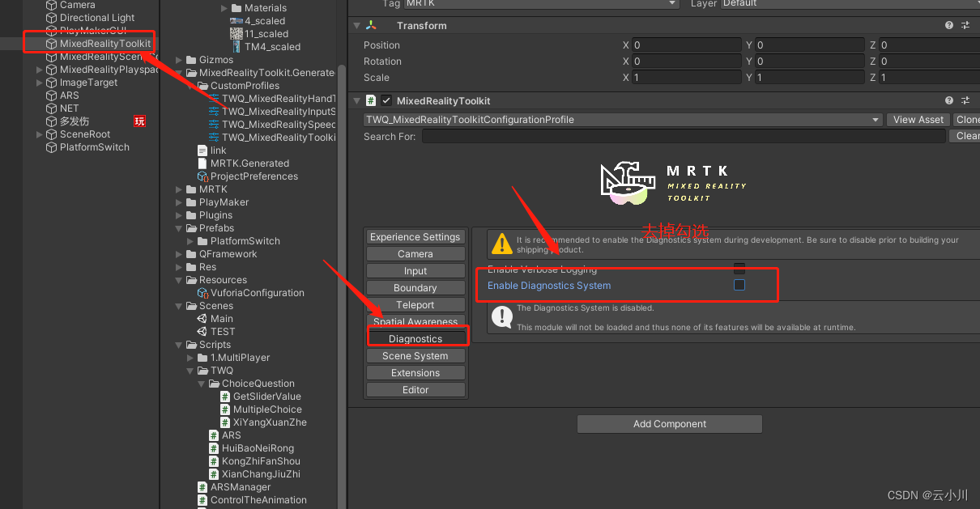Click the Scale Y value field
The image size is (980, 509).
click(810, 78)
